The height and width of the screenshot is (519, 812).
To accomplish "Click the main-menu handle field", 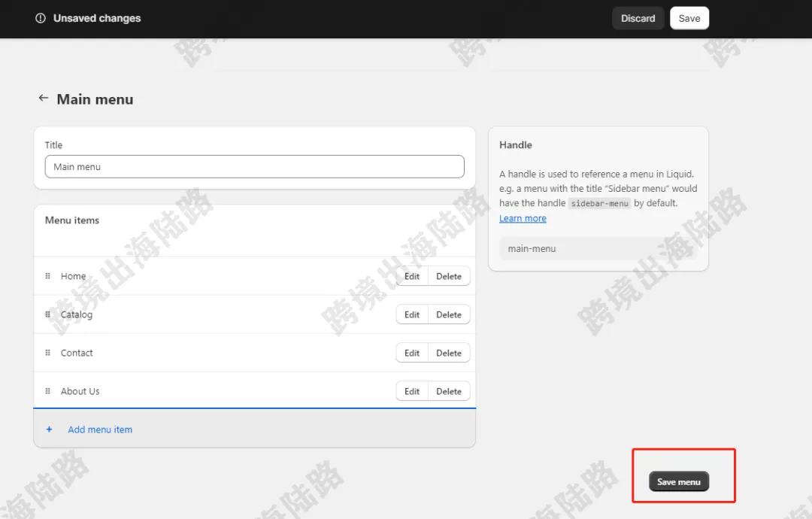I will [598, 249].
